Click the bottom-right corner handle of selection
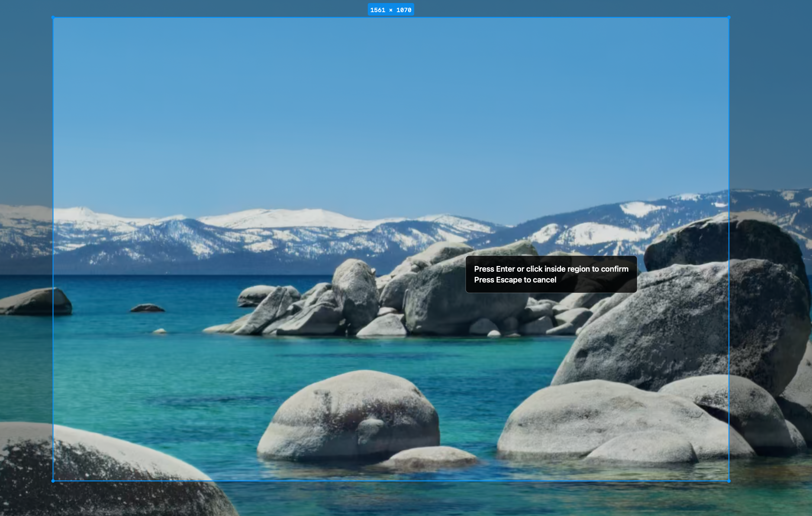 point(729,481)
